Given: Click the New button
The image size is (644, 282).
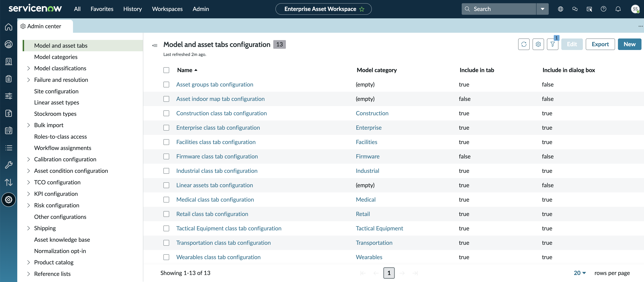Looking at the screenshot, I should (x=629, y=44).
